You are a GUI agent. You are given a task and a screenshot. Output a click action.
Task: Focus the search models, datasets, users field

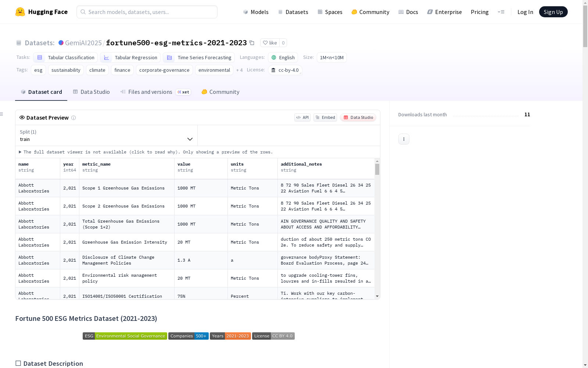tap(147, 12)
